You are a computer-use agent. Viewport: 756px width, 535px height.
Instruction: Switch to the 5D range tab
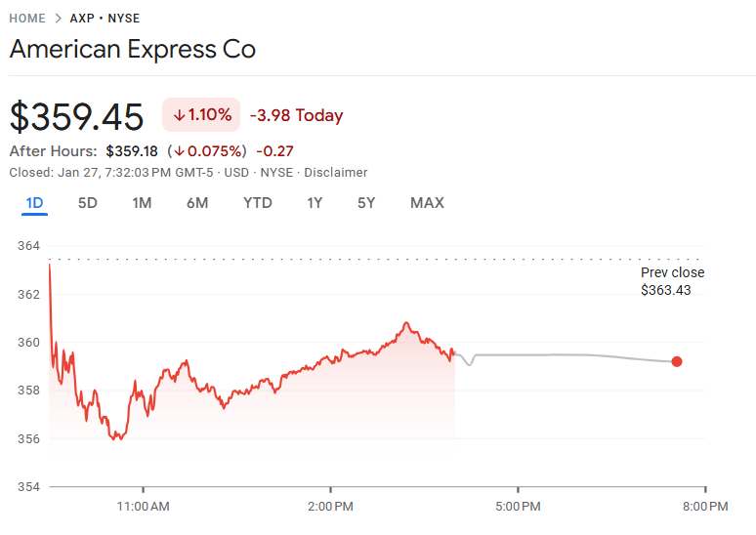coord(88,203)
